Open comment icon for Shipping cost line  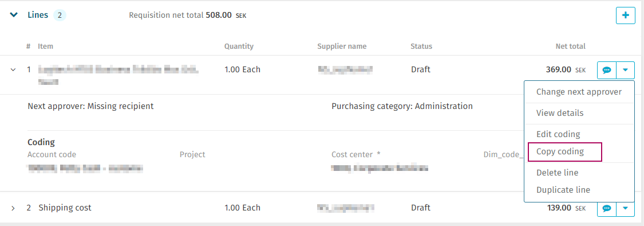607,208
